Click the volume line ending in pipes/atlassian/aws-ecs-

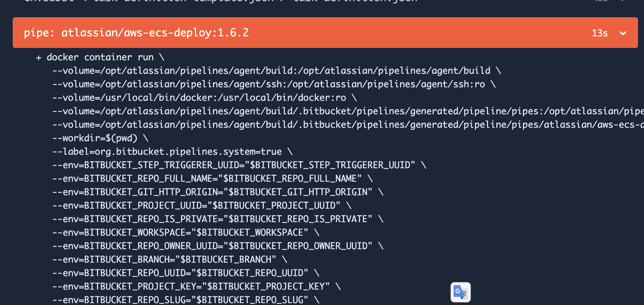(x=348, y=124)
